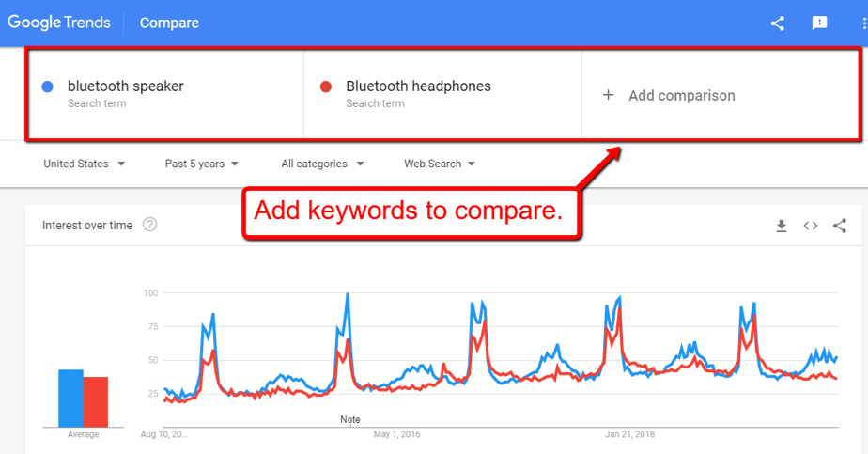This screenshot has width=868, height=454.
Task: Click the Compare page title
Action: coord(169,23)
